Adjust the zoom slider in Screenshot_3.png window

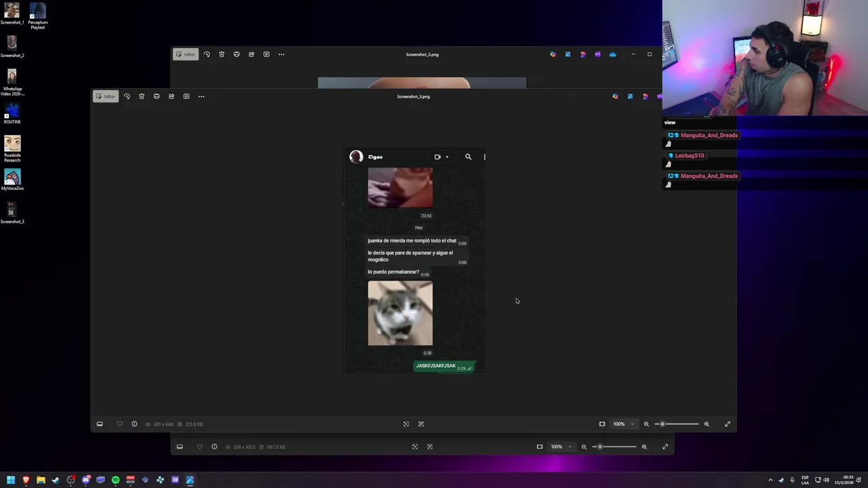(x=677, y=424)
